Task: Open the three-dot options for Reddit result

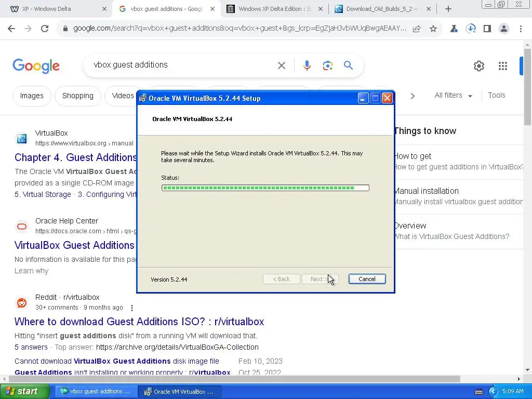Action: [x=131, y=308]
